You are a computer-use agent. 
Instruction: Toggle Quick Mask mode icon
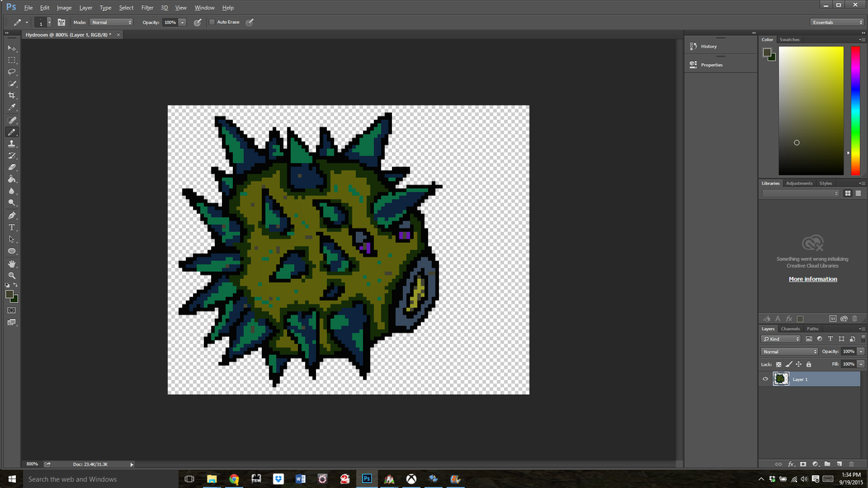point(12,310)
